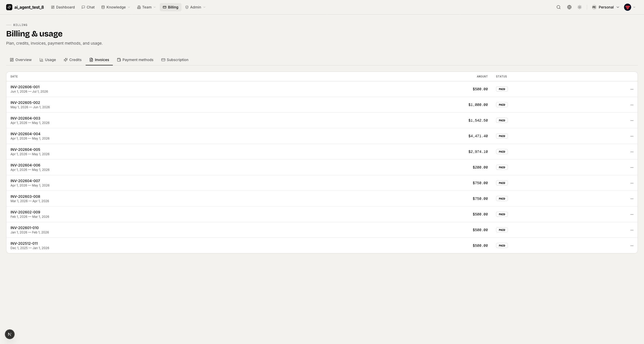
Task: Click the ai_agent_test_8 brand name
Action: click(x=29, y=7)
